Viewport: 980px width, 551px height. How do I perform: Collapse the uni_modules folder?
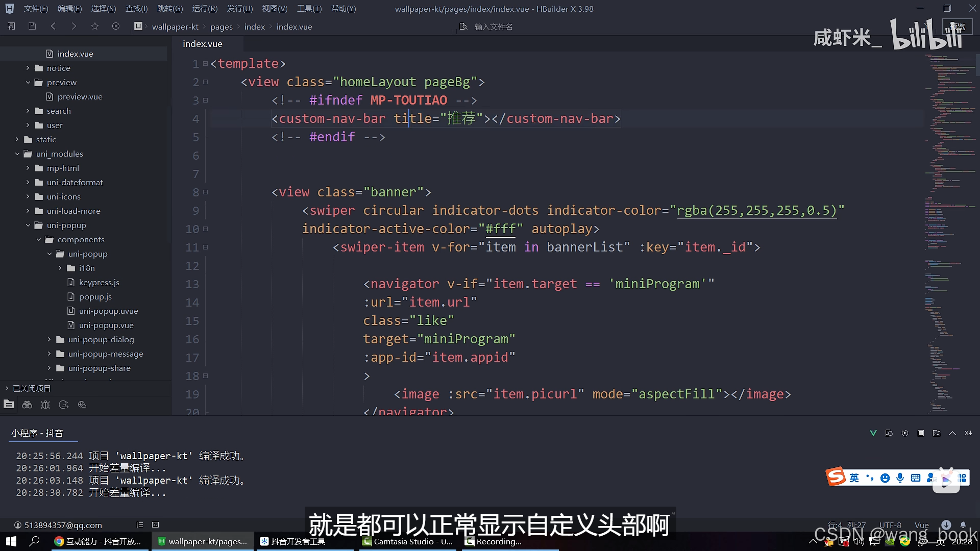[17, 154]
